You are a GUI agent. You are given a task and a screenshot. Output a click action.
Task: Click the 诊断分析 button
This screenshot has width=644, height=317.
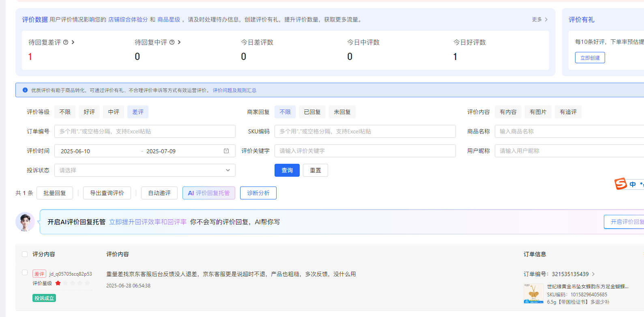(258, 193)
